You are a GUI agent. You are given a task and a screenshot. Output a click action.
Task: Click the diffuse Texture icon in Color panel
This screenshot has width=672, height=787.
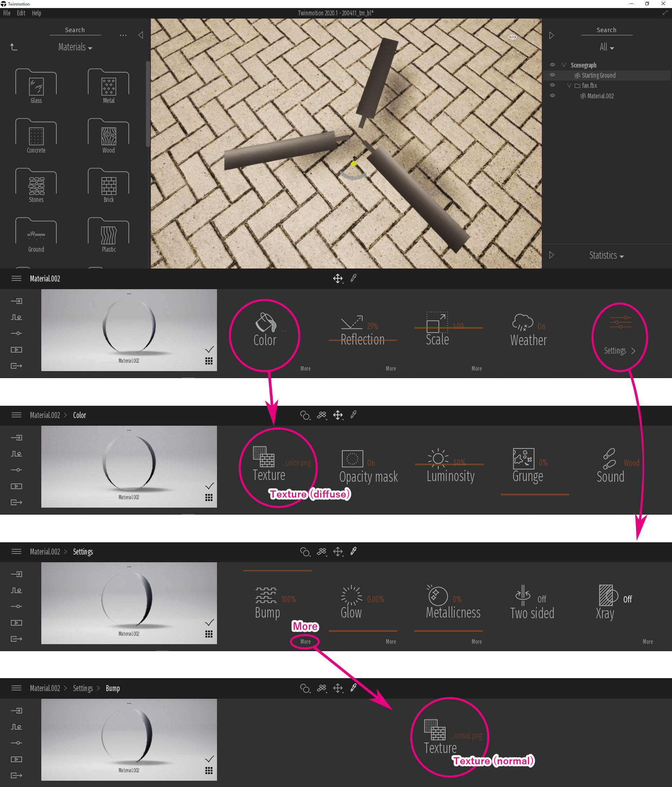pos(264,457)
